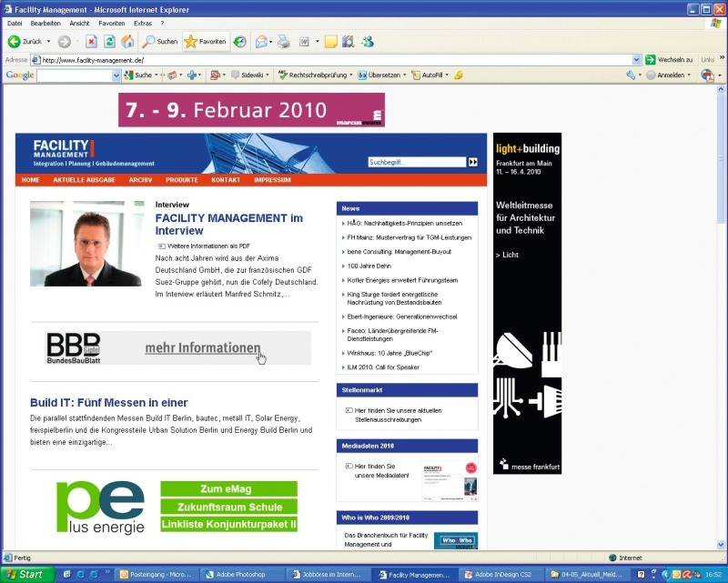The width and height of the screenshot is (728, 583).
Task: Click the interview portrait photo
Action: (x=86, y=244)
